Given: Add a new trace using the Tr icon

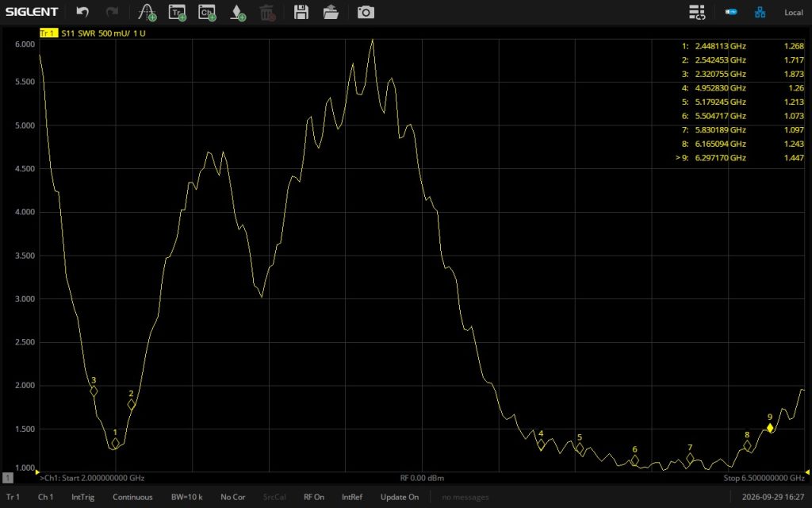Looking at the screenshot, I should click(178, 12).
